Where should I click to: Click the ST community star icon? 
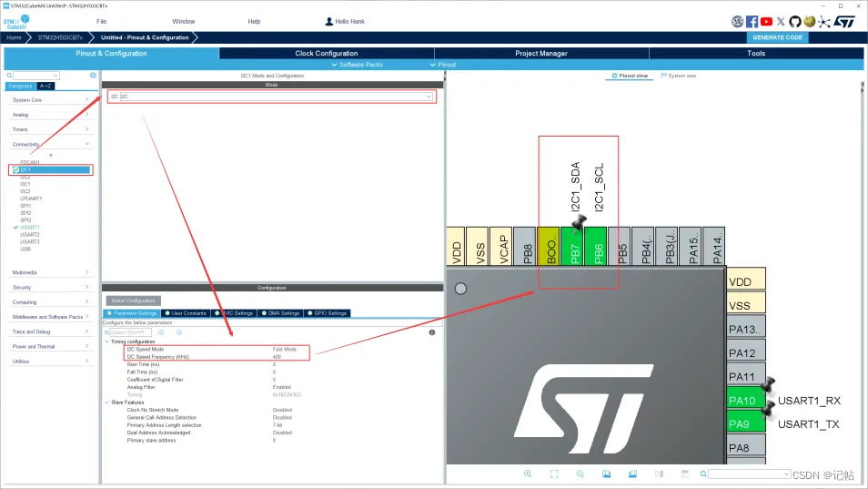tap(823, 22)
